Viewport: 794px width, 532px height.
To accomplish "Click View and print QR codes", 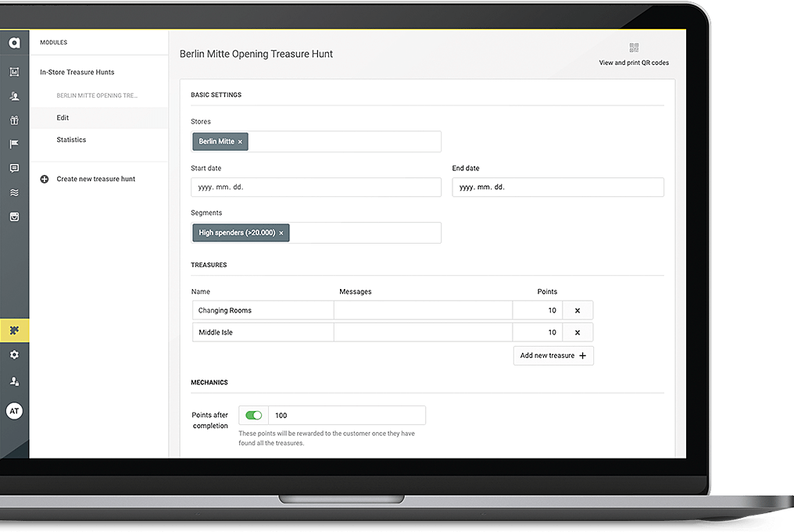I will [x=634, y=62].
